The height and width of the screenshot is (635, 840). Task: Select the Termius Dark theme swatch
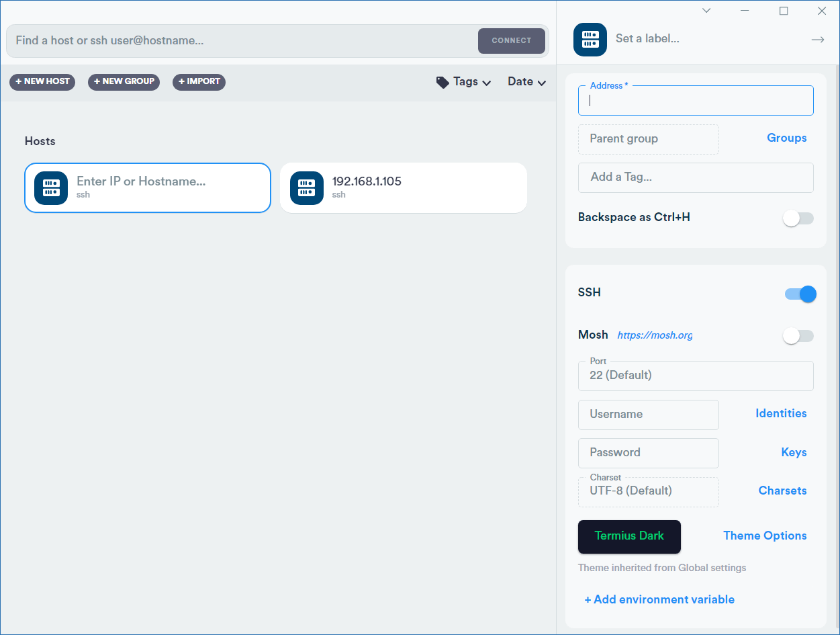tap(629, 536)
